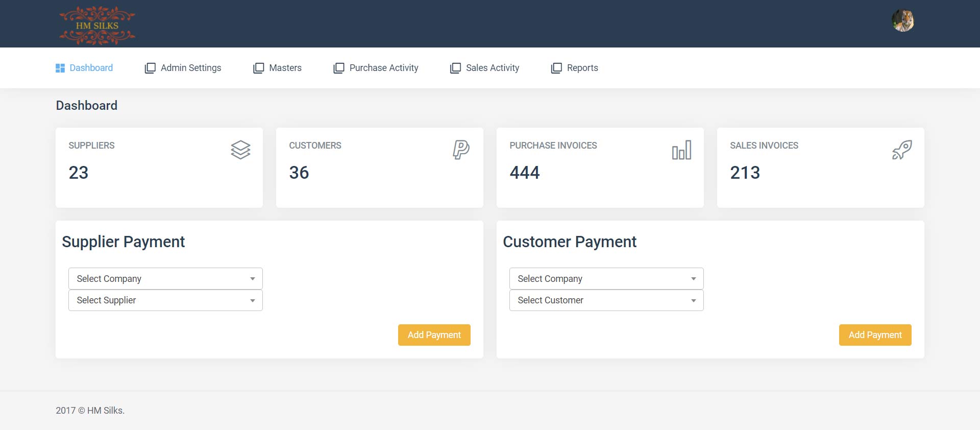Viewport: 980px width, 430px height.
Task: Expand Select Company under Supplier Payment
Action: (165, 279)
